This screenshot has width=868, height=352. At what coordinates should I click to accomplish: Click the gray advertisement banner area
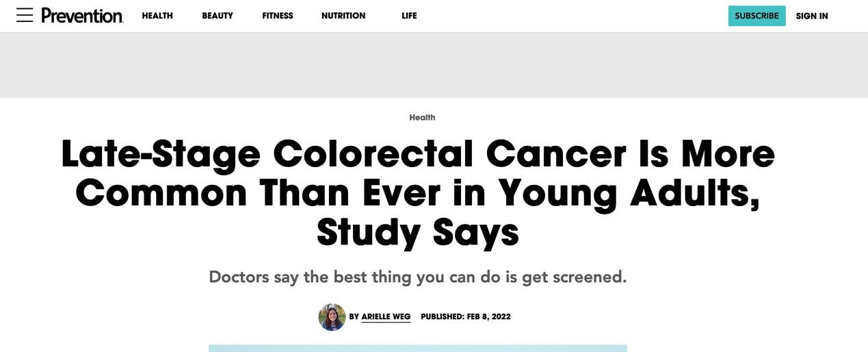pyautogui.click(x=434, y=65)
